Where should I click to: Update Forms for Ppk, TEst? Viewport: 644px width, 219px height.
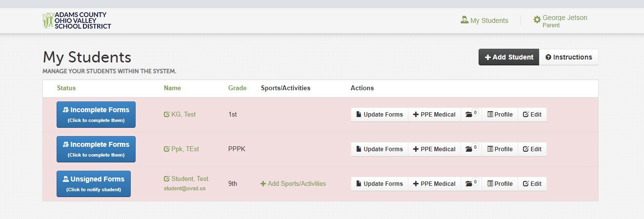[x=380, y=149]
